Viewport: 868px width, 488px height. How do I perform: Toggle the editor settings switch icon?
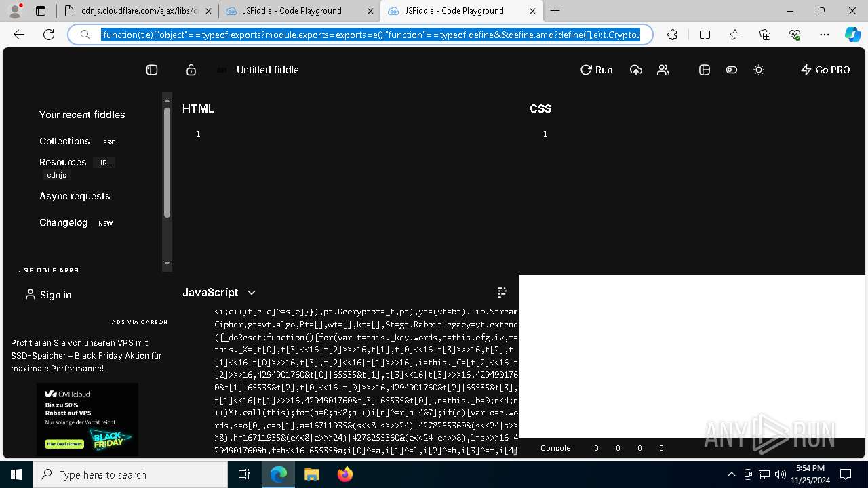pyautogui.click(x=732, y=70)
